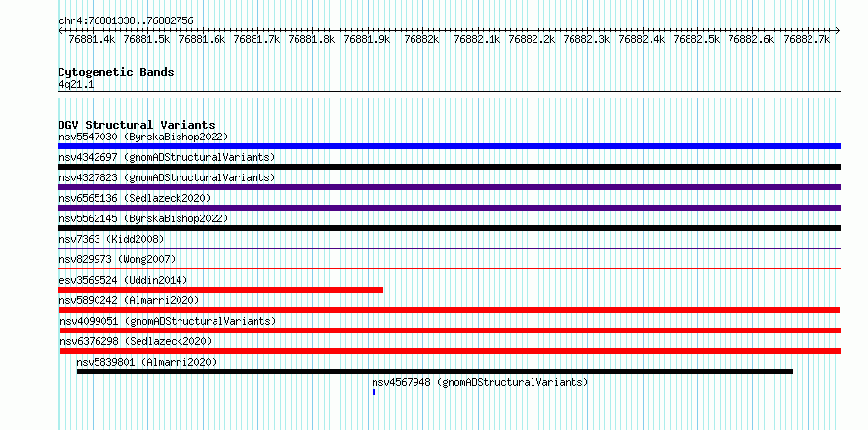The height and width of the screenshot is (430, 868).
Task: Select the 4q21.1 band label
Action: tap(76, 84)
